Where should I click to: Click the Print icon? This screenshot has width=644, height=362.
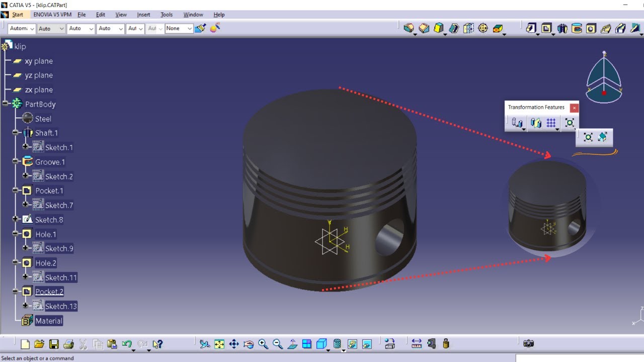tap(69, 344)
